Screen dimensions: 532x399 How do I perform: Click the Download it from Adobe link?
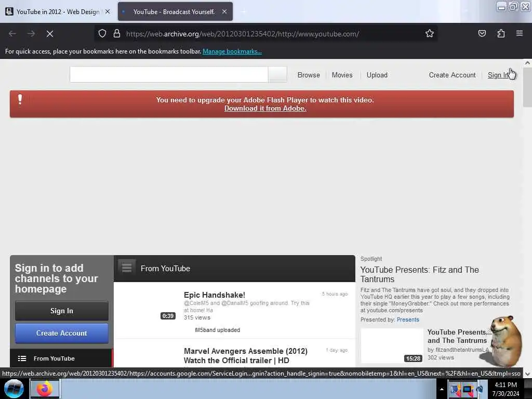click(265, 108)
